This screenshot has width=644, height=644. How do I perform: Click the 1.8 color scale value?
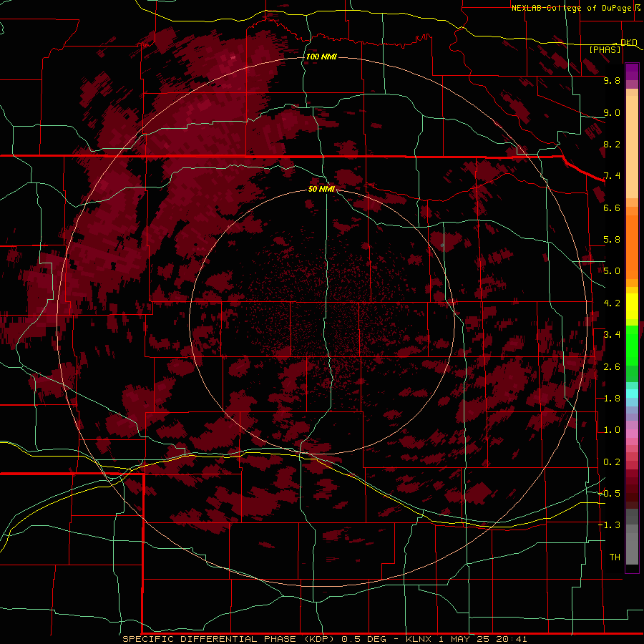(x=612, y=399)
